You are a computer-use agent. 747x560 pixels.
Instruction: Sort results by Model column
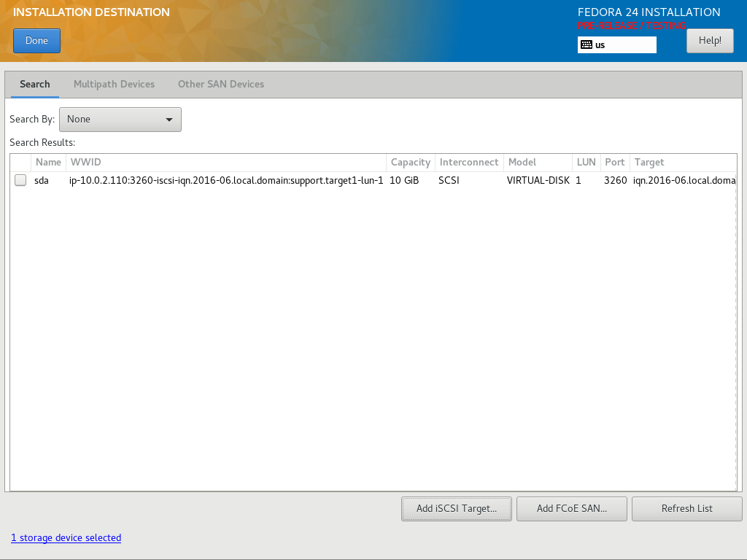pos(538,163)
